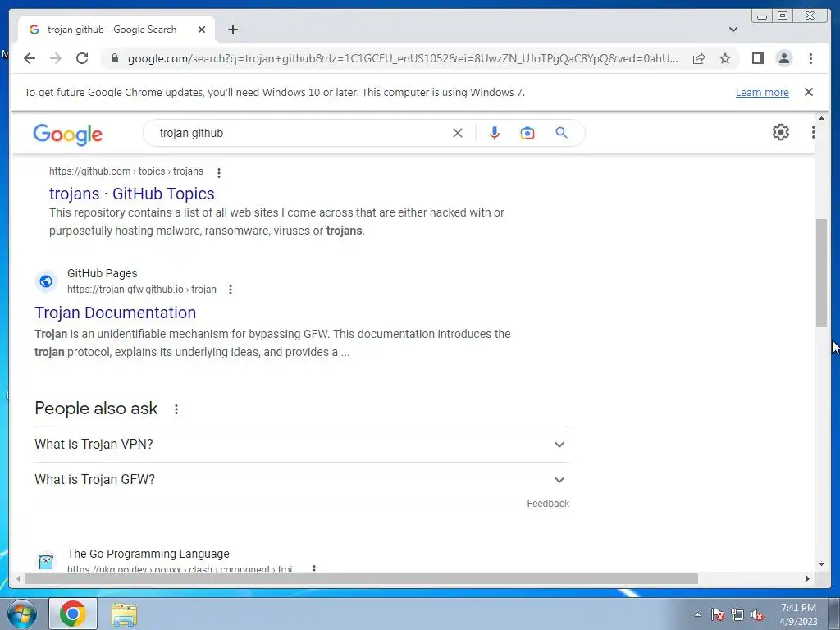Open network status tray icon
Viewport: 840px width, 630px height.
(x=737, y=614)
